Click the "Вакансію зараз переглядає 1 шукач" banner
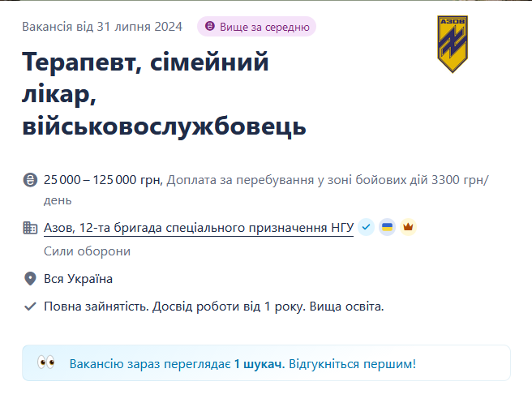The image size is (532, 403). coord(266,363)
